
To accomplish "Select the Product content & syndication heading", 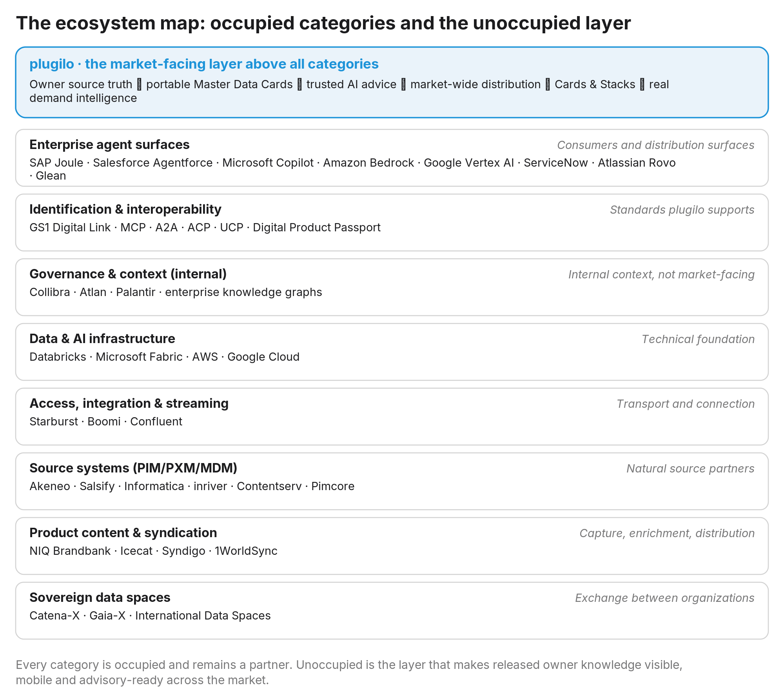I will (123, 533).
